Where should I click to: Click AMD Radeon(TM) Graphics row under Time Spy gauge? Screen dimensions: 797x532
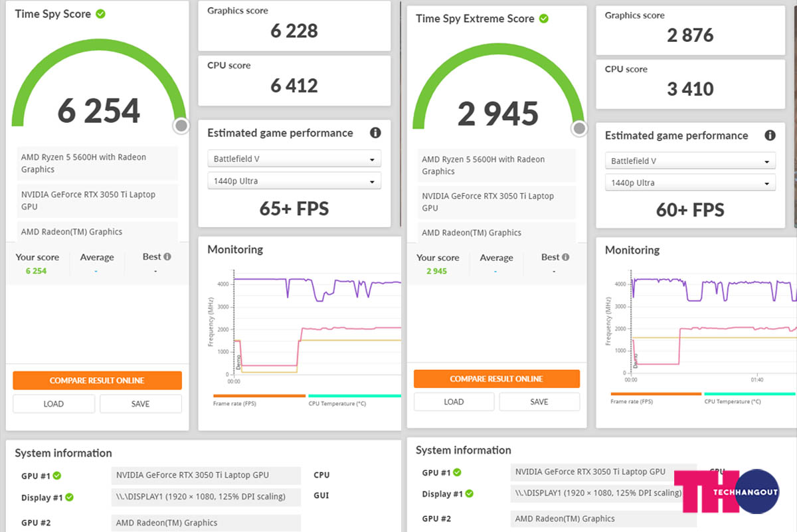click(x=97, y=232)
